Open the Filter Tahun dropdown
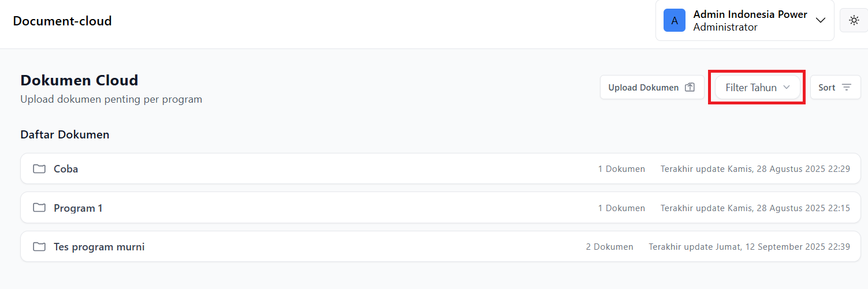This screenshot has width=868, height=289. point(751,88)
